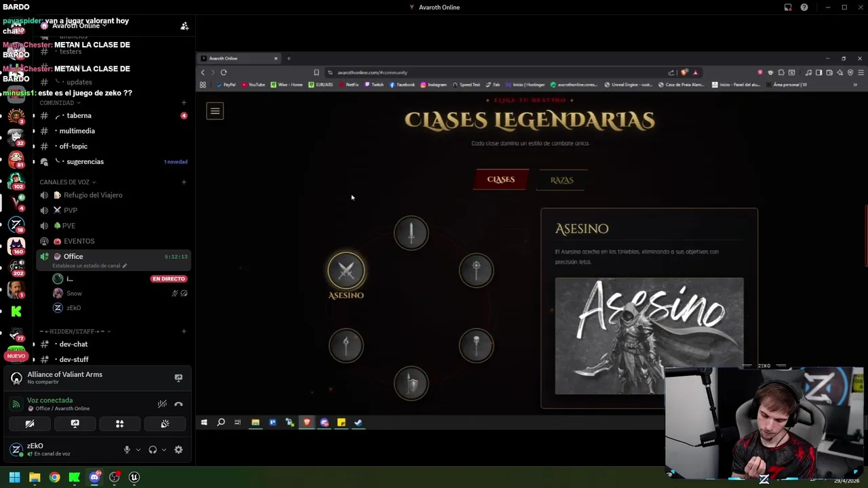Add a channel to COMUNIDAD category
The image size is (868, 488).
(x=184, y=103)
